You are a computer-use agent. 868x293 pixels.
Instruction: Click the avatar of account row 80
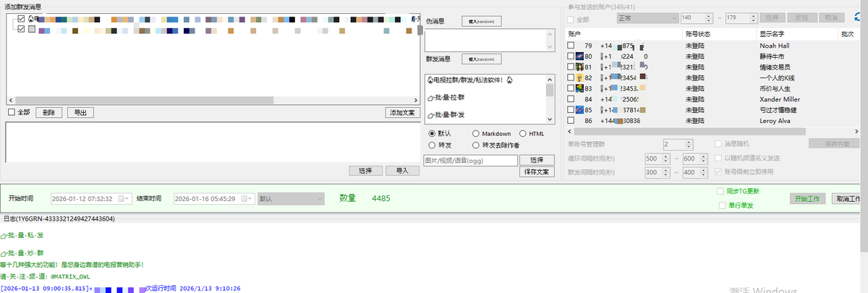[579, 56]
